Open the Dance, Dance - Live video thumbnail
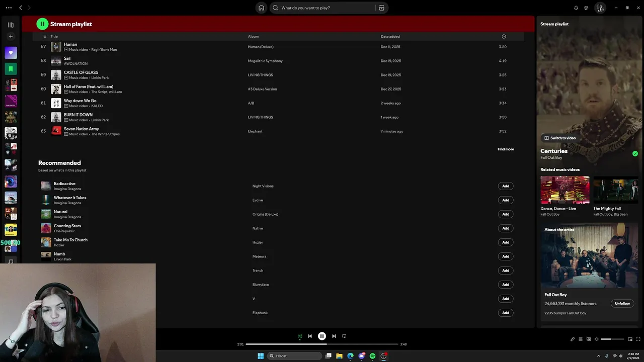The height and width of the screenshot is (362, 644). click(x=565, y=190)
